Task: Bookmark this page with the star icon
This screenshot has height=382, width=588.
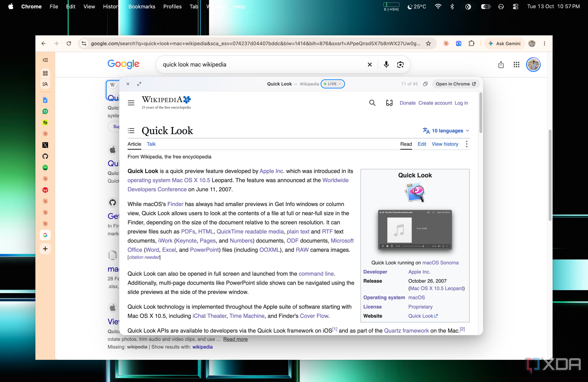Action: [x=428, y=43]
